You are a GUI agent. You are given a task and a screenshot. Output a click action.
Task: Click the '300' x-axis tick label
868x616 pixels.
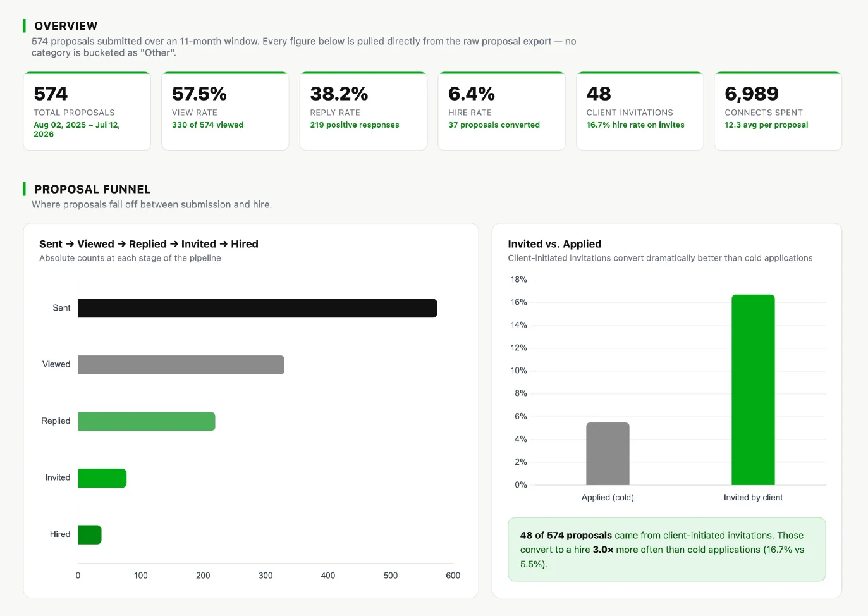point(266,576)
